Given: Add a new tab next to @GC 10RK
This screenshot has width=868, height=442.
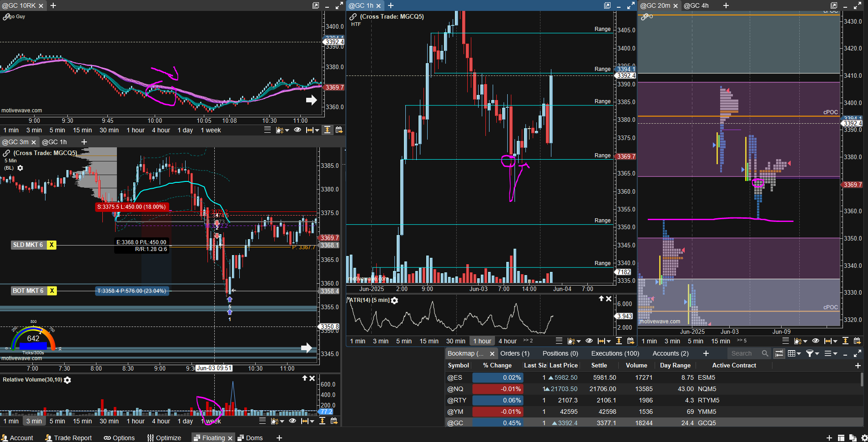Looking at the screenshot, I should click(x=53, y=5).
